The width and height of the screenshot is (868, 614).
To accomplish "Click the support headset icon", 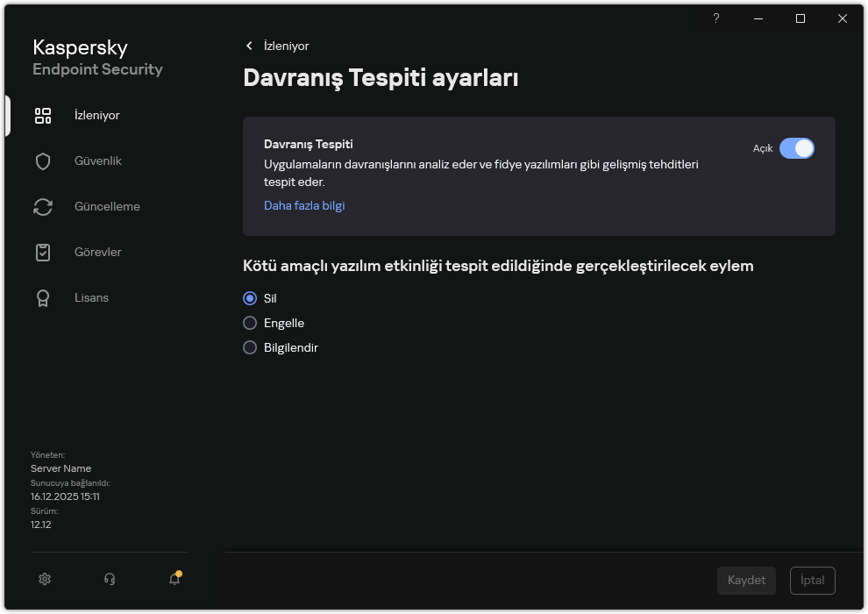I will pyautogui.click(x=109, y=579).
